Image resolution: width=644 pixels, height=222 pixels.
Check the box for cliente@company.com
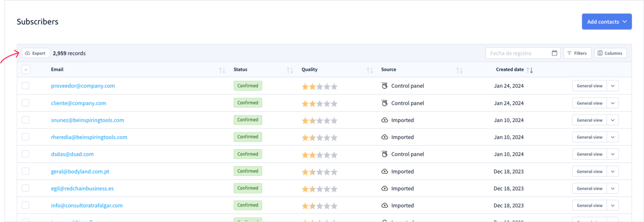26,103
